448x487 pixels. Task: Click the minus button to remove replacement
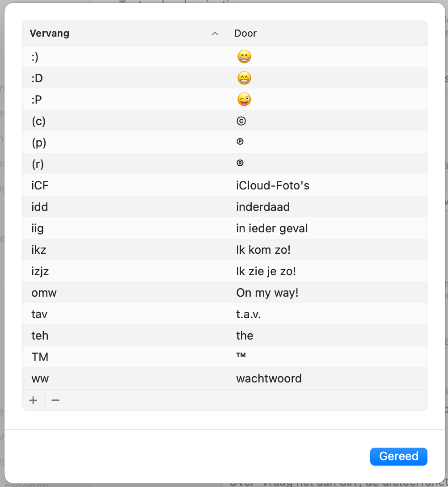coord(55,400)
